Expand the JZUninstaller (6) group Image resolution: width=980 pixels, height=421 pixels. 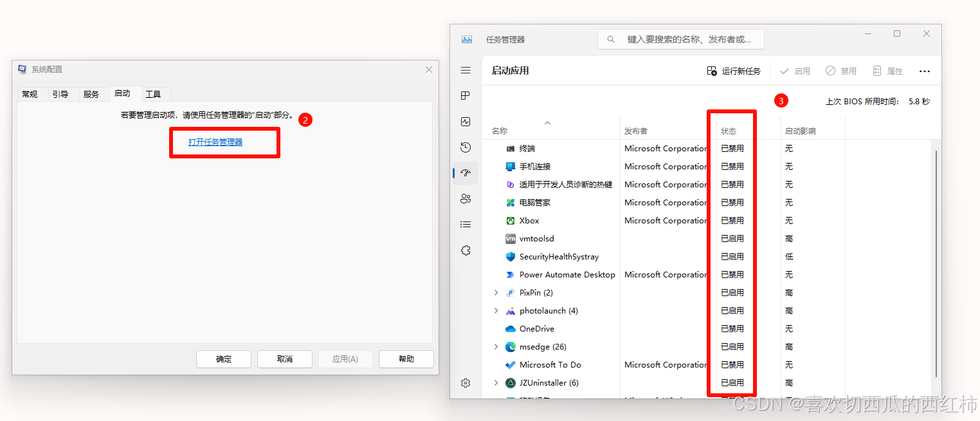tap(496, 383)
